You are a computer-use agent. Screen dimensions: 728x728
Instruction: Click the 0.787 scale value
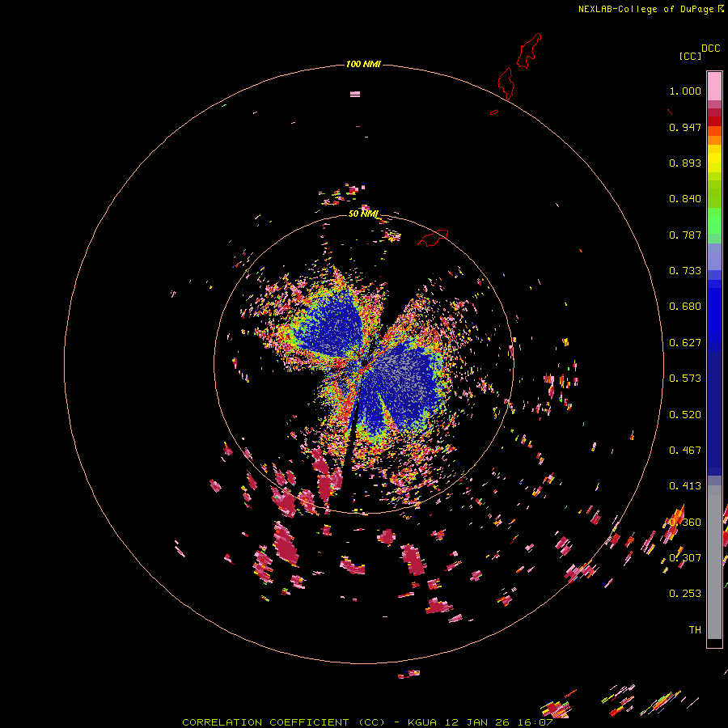point(685,235)
